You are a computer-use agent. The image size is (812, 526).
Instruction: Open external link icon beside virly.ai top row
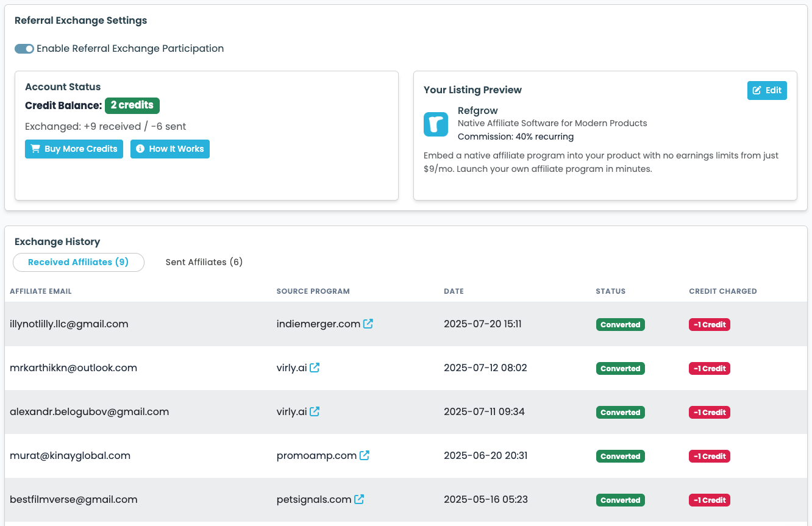(x=315, y=367)
